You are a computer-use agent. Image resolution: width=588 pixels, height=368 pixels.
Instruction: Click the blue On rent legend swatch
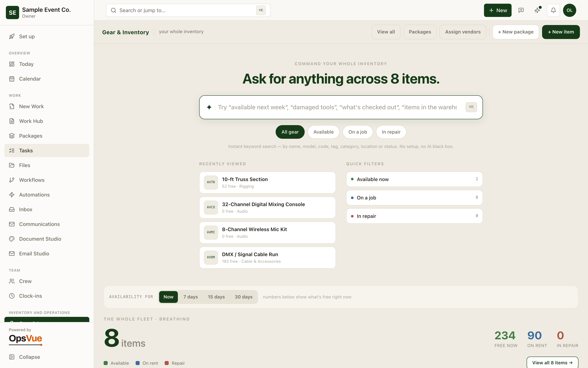[x=137, y=363]
